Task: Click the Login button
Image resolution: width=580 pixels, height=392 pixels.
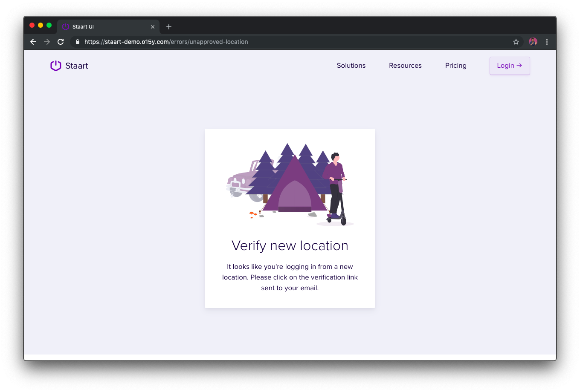Action: click(x=510, y=66)
